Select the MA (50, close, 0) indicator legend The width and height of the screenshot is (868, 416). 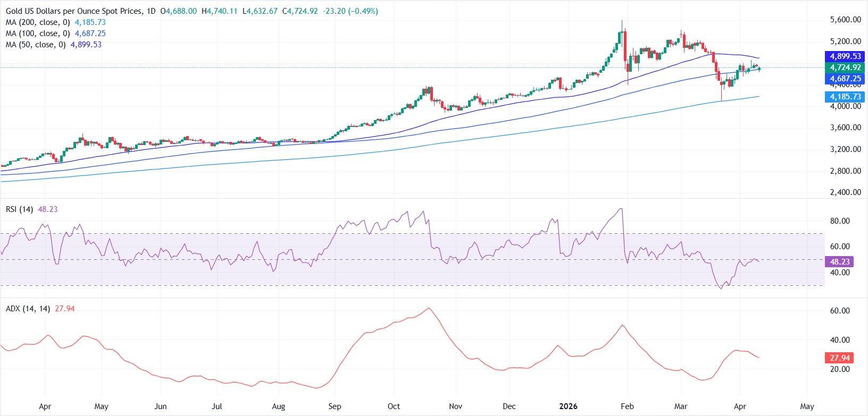coord(36,45)
